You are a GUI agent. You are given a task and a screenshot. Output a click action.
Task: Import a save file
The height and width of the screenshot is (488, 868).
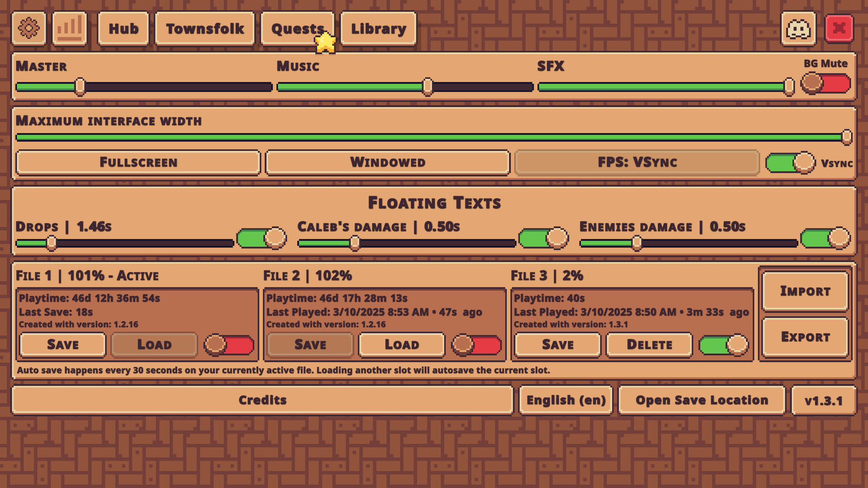pyautogui.click(x=805, y=291)
